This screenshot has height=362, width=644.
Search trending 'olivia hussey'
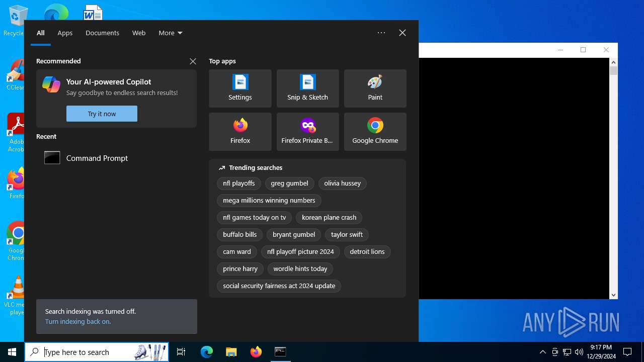click(343, 184)
